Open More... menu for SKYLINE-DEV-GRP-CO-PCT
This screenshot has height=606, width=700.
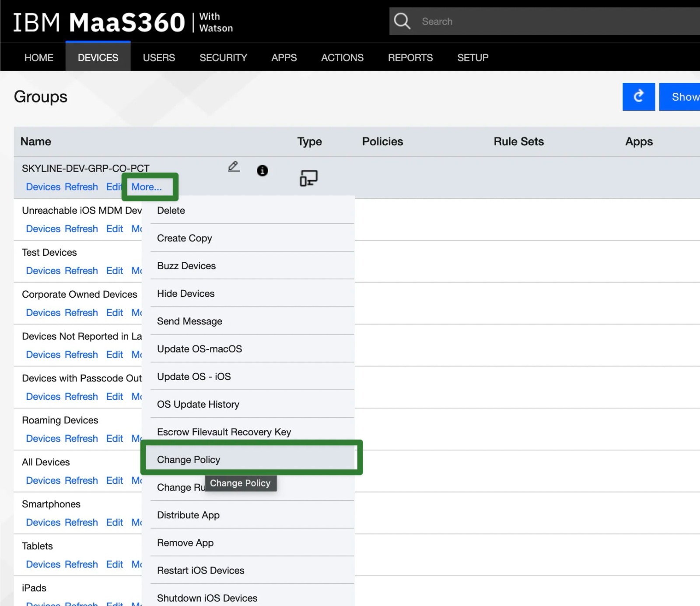(x=147, y=187)
